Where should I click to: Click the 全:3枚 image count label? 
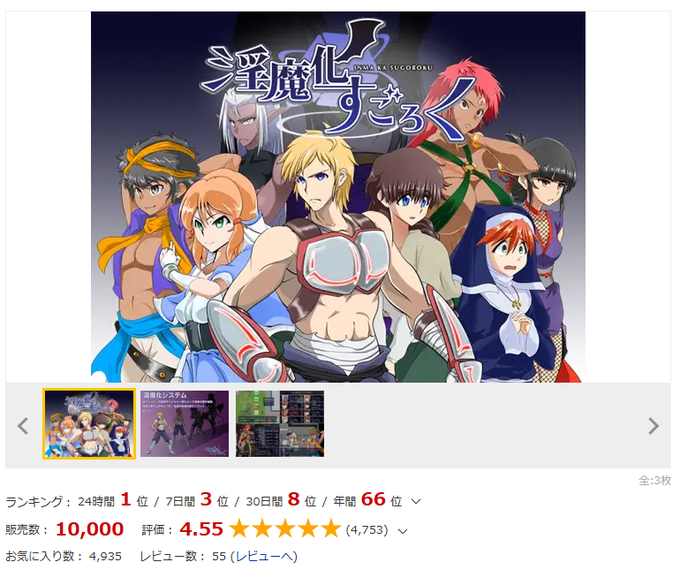click(x=655, y=481)
